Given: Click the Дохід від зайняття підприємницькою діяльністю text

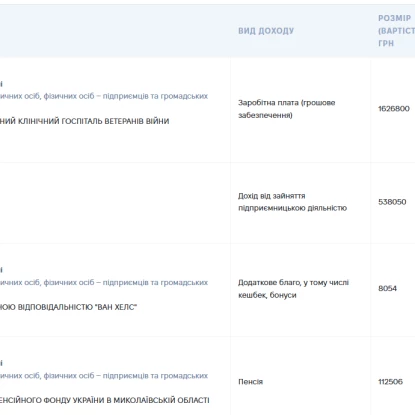Looking at the screenshot, I should [292, 202].
